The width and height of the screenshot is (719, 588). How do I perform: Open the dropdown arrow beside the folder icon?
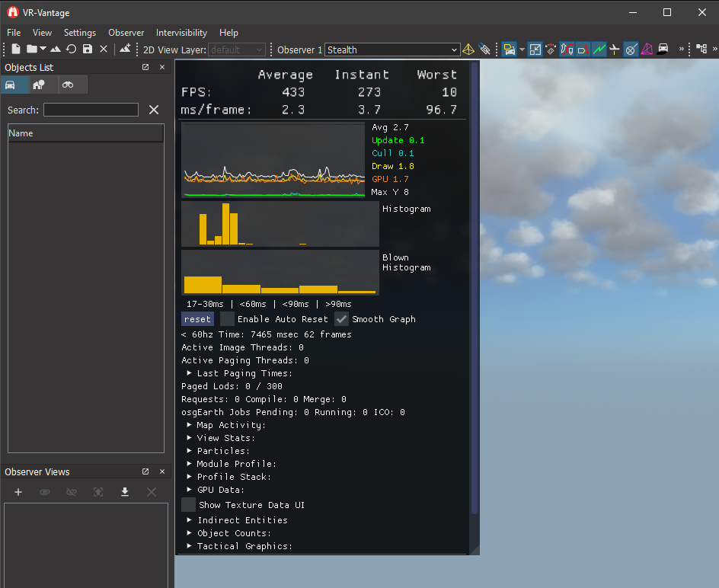point(43,48)
